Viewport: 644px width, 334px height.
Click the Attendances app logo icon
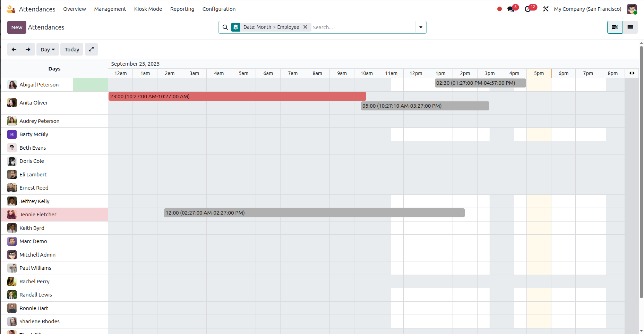(11, 9)
